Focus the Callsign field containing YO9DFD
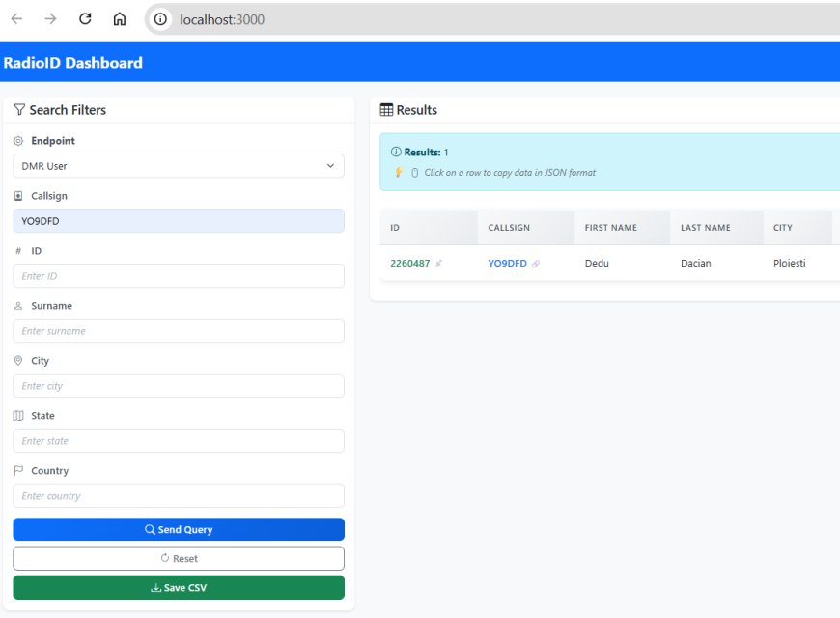The width and height of the screenshot is (840, 618). click(x=179, y=221)
